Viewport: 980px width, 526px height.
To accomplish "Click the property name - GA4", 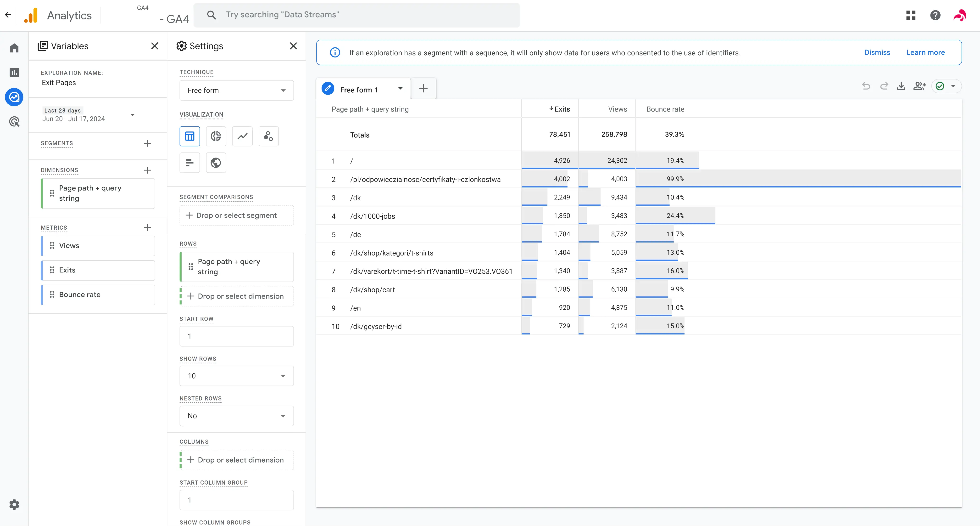I will [174, 19].
